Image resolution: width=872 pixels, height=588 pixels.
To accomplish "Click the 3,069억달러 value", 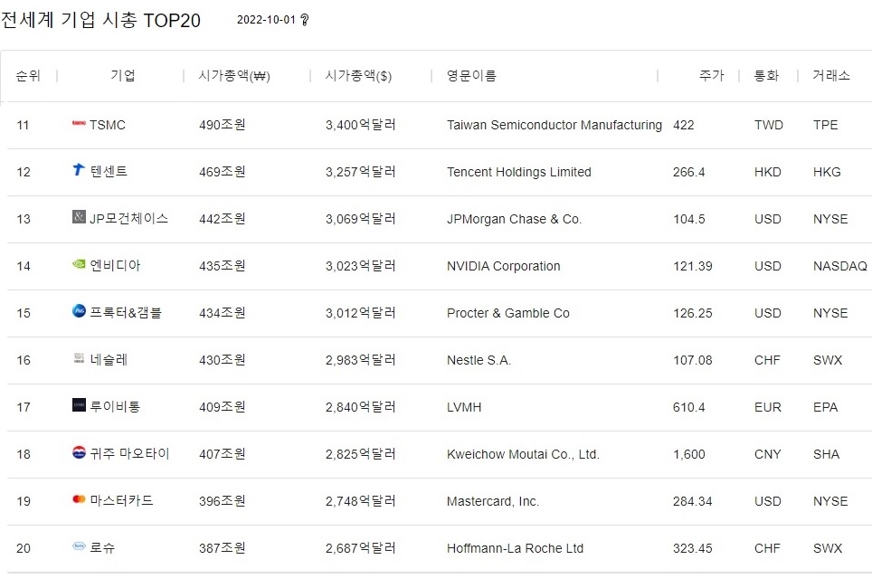I will [361, 219].
